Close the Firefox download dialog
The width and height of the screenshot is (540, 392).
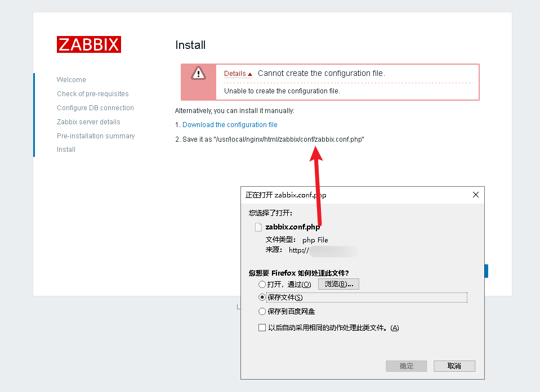(x=476, y=195)
